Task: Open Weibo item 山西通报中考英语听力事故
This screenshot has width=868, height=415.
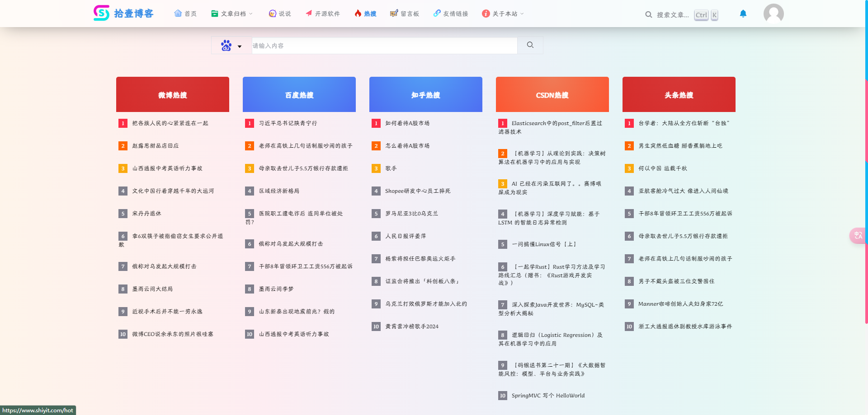Action: 167,168
